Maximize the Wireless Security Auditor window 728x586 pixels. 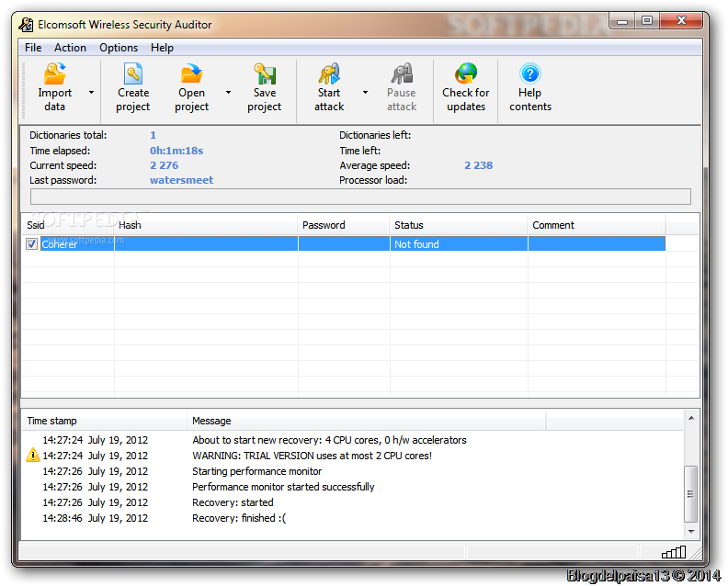coord(647,21)
